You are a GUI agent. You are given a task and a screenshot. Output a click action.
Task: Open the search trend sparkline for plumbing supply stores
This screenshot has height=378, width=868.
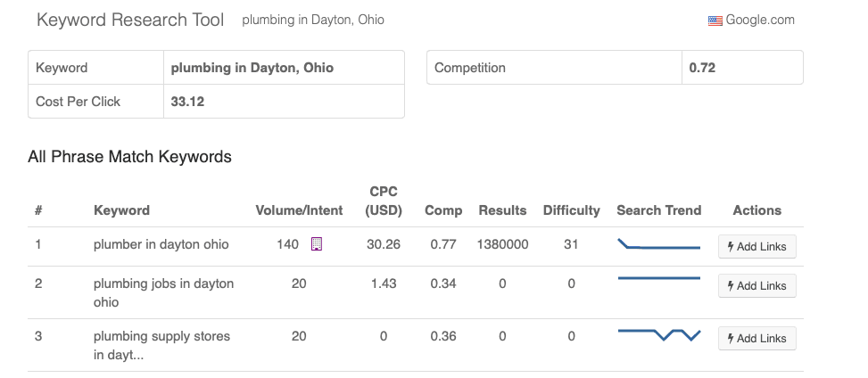658,333
